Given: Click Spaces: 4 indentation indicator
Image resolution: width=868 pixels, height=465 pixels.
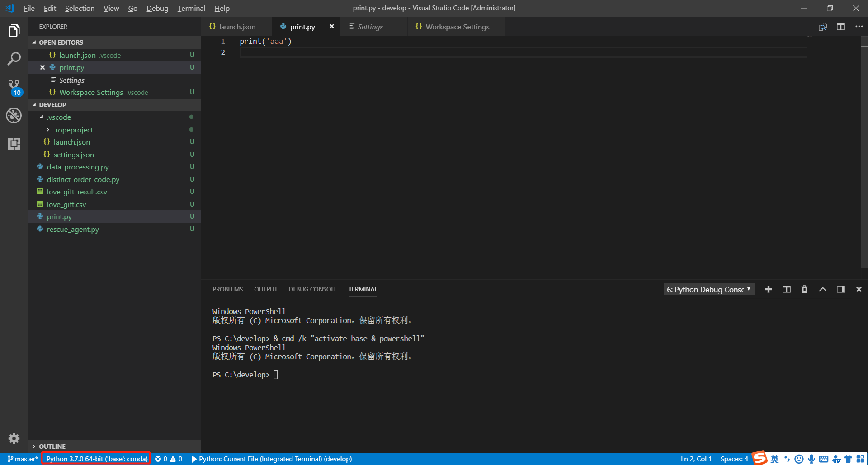Looking at the screenshot, I should (734, 459).
